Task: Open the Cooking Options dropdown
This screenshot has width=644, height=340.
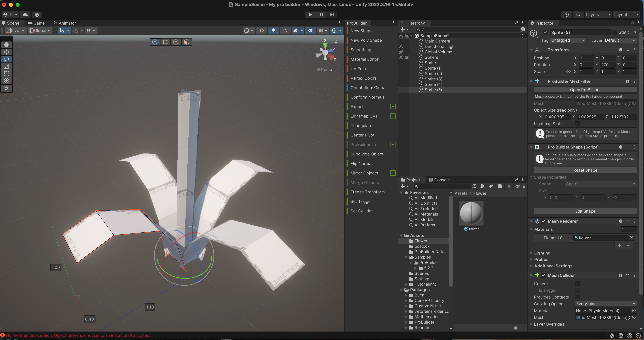Action: tap(605, 304)
